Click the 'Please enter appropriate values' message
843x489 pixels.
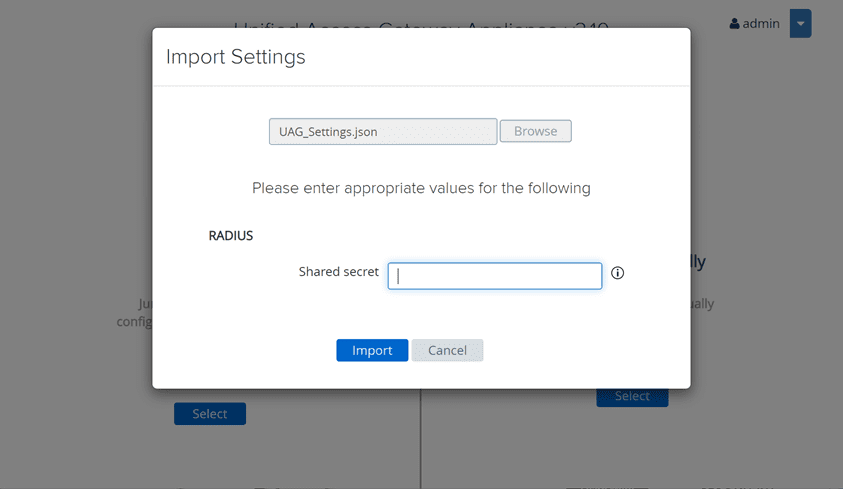[421, 188]
